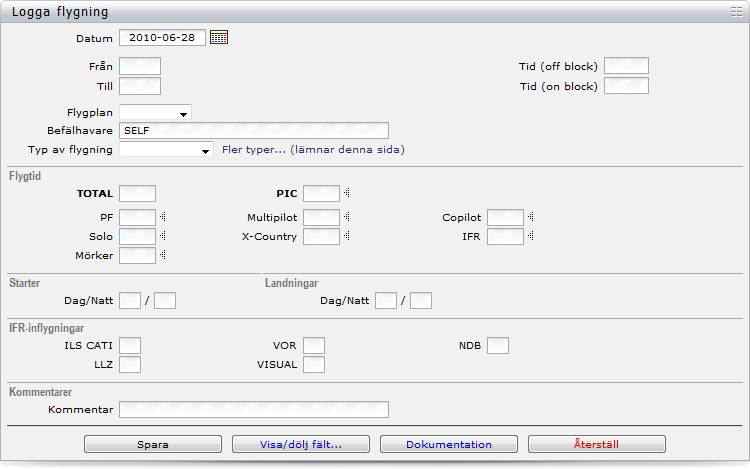Select the Landningar day count field

(x=386, y=301)
